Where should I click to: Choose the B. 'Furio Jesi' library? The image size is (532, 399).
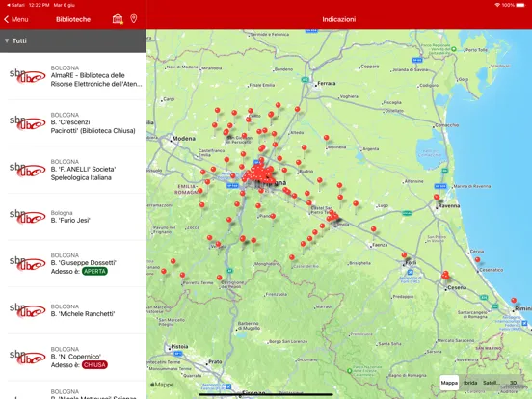coord(73,217)
